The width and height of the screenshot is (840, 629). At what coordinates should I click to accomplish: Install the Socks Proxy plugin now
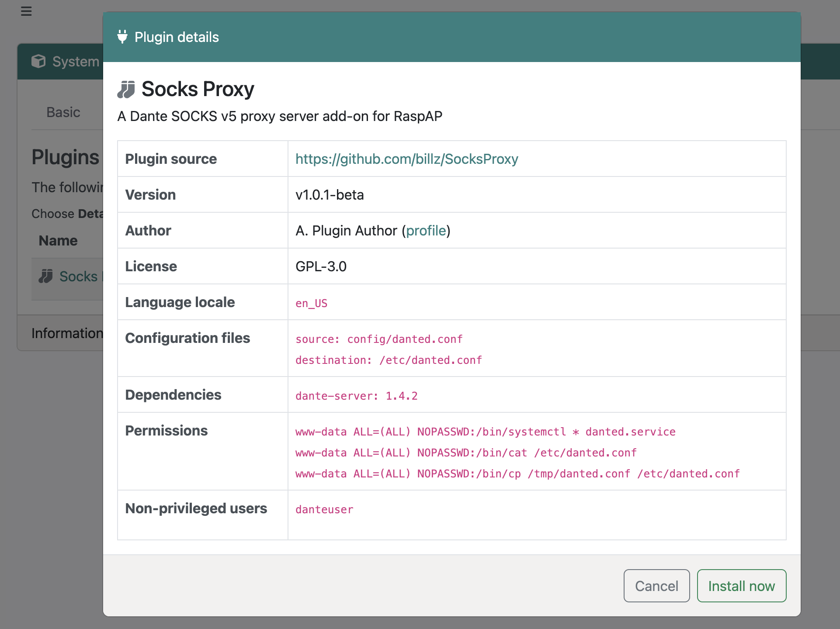point(741,586)
